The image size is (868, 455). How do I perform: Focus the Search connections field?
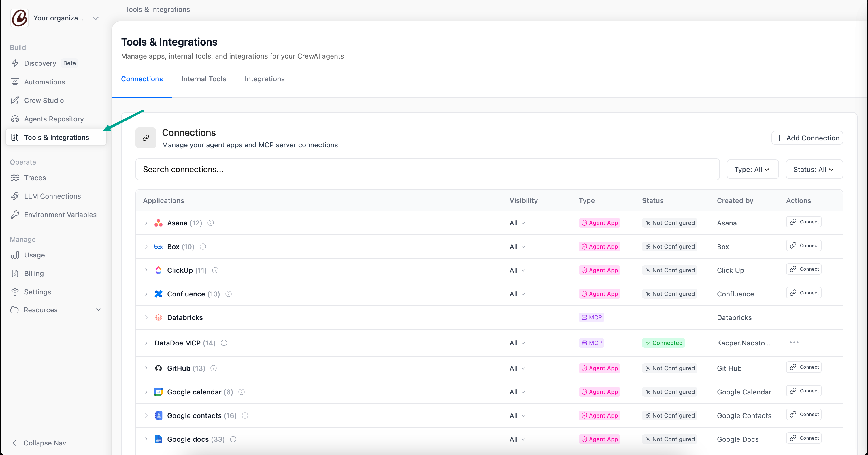tap(427, 169)
